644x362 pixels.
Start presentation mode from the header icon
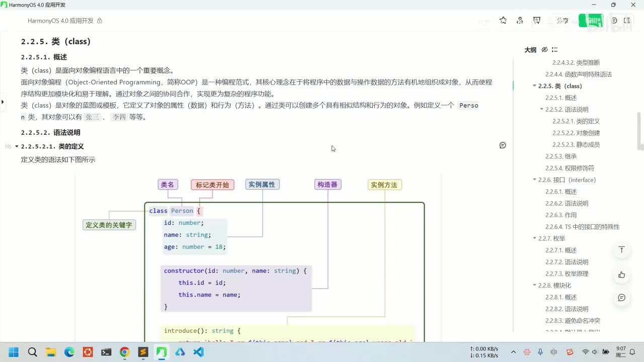[537, 21]
